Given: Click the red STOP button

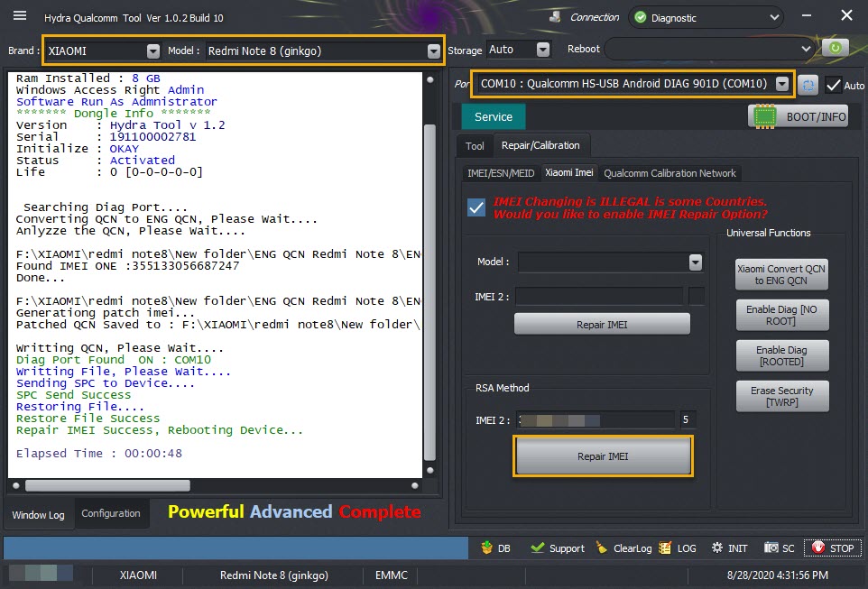Looking at the screenshot, I should 832,548.
